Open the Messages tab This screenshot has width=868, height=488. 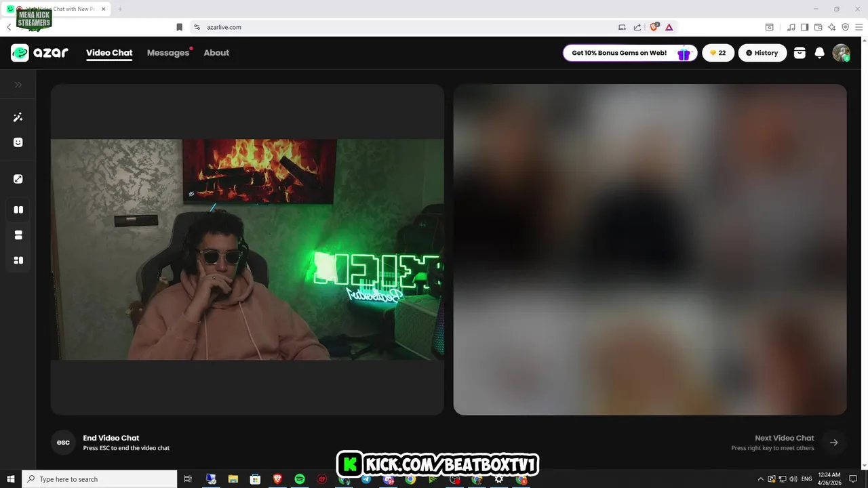pyautogui.click(x=168, y=53)
